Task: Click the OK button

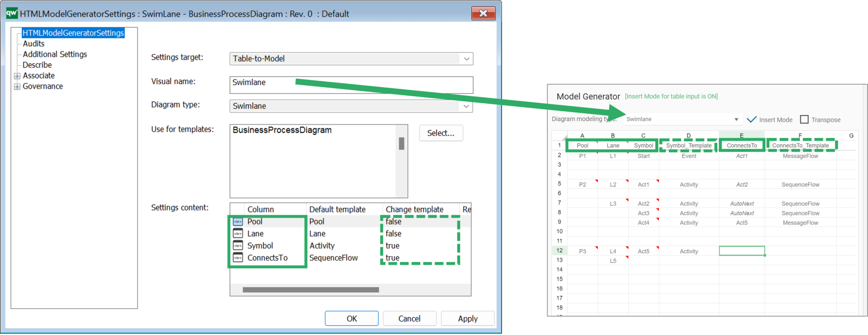Action: (352, 318)
